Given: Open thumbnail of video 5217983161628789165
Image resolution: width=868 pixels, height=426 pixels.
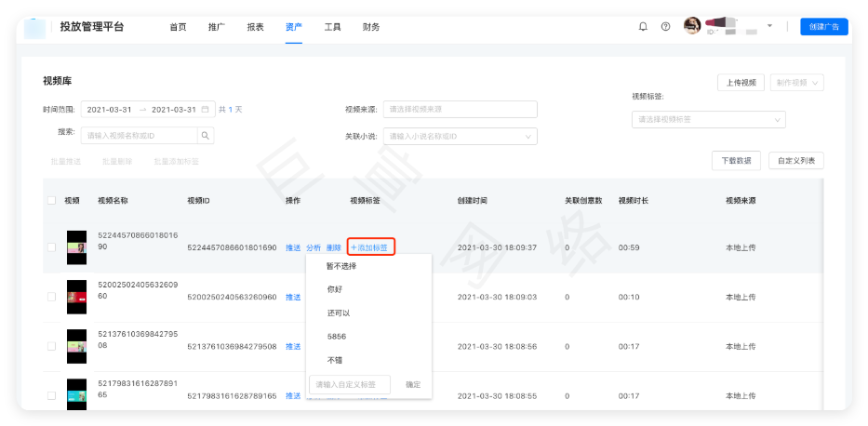Looking at the screenshot, I should click(77, 394).
